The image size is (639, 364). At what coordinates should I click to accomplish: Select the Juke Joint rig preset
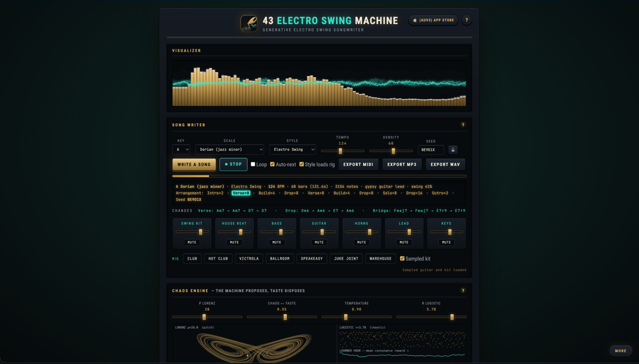click(346, 259)
